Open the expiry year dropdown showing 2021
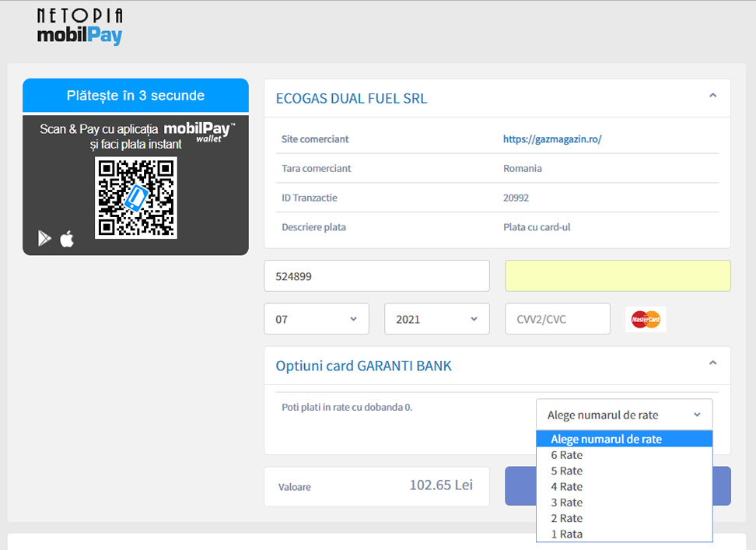This screenshot has height=550, width=756. tap(436, 319)
